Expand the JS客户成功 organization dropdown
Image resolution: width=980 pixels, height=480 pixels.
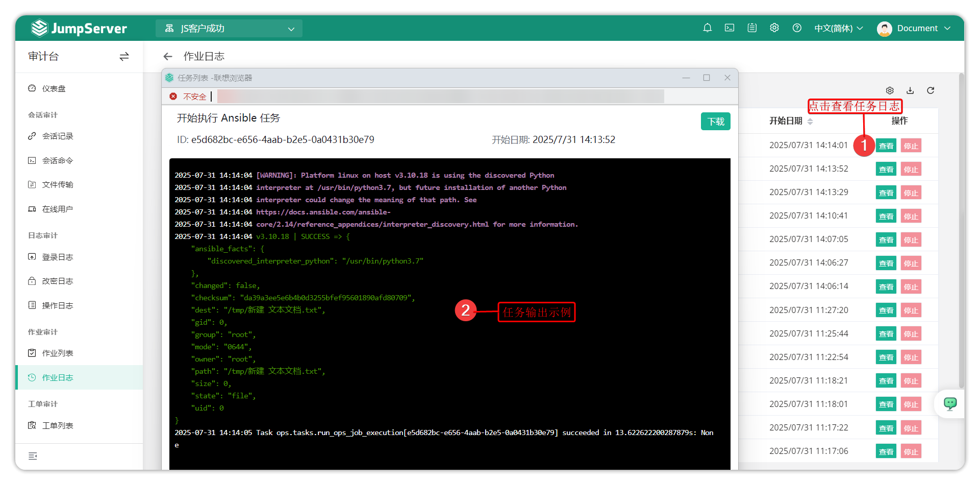229,29
